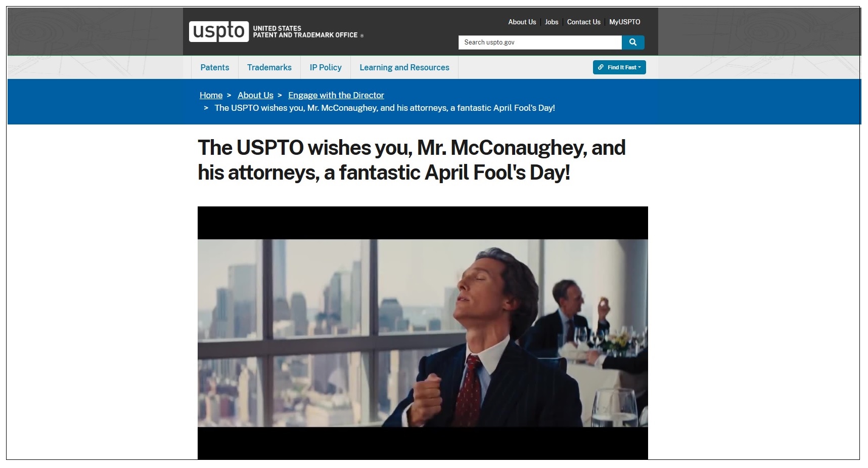Click the Matthew McConaughey video image
The image size is (868, 468).
[x=423, y=333]
